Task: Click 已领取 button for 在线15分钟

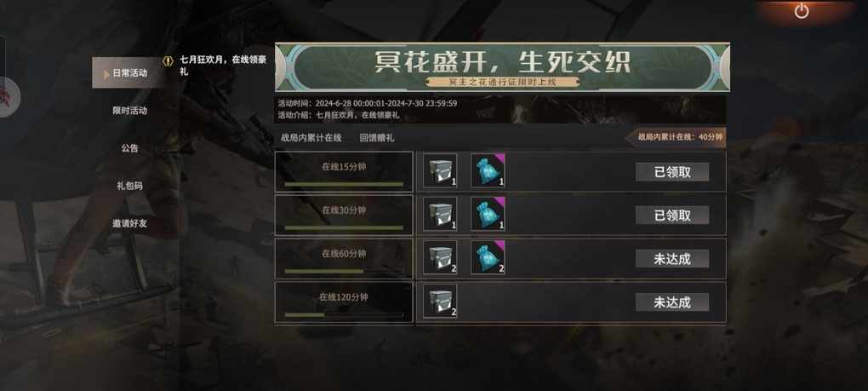Action: tap(672, 172)
